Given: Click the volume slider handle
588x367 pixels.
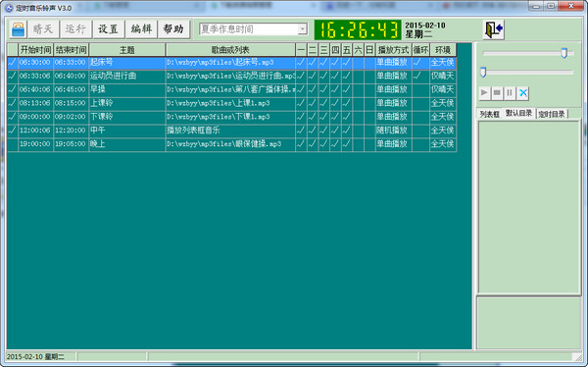Looking at the screenshot, I should click(x=563, y=53).
